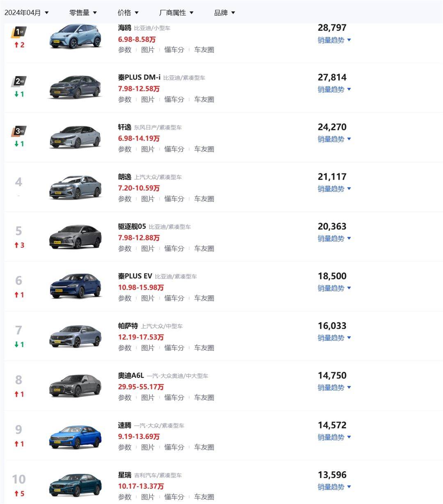Open 参数 link for 秦PLUS EV
This screenshot has width=443, height=504.
click(125, 298)
